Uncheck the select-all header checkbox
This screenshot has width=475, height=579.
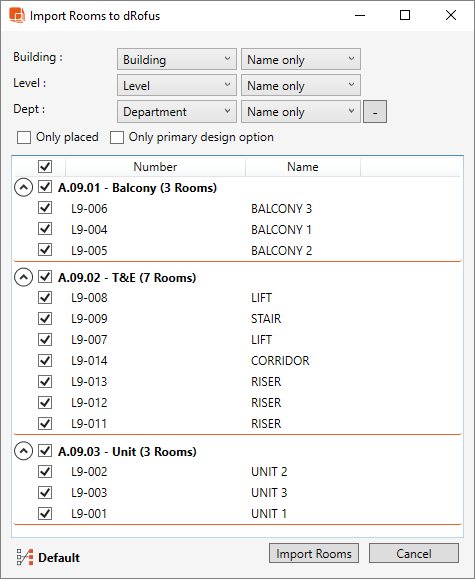[x=45, y=167]
